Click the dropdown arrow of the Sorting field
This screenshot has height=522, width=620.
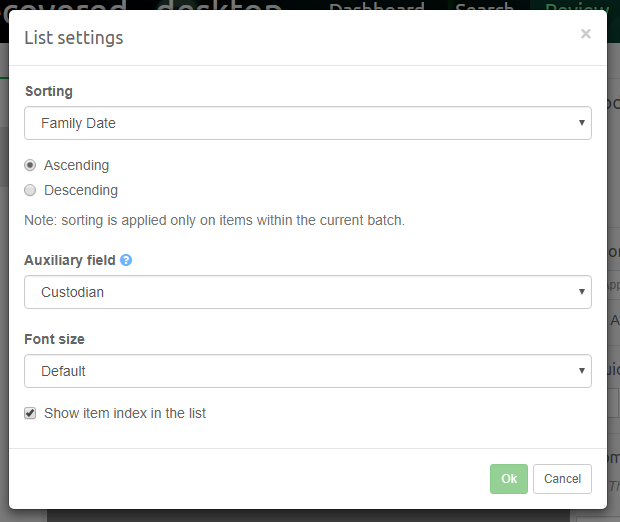[581, 124]
